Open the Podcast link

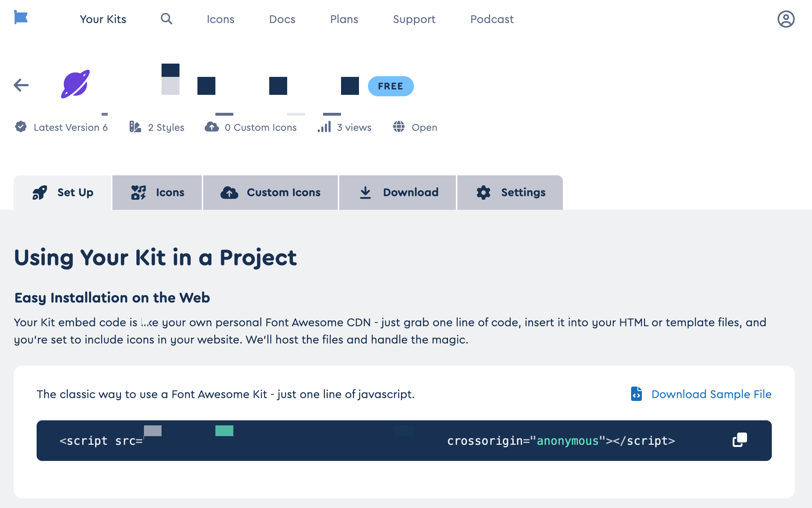pyautogui.click(x=492, y=19)
